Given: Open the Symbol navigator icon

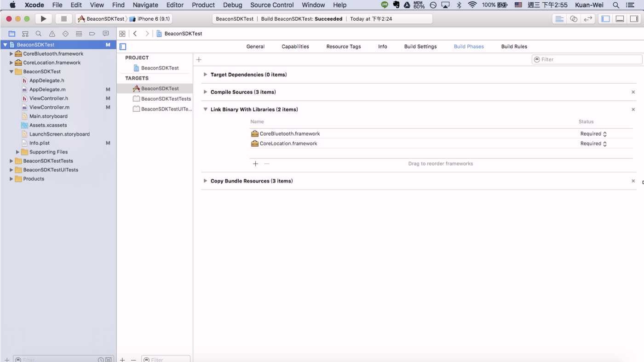Looking at the screenshot, I should pyautogui.click(x=25, y=34).
